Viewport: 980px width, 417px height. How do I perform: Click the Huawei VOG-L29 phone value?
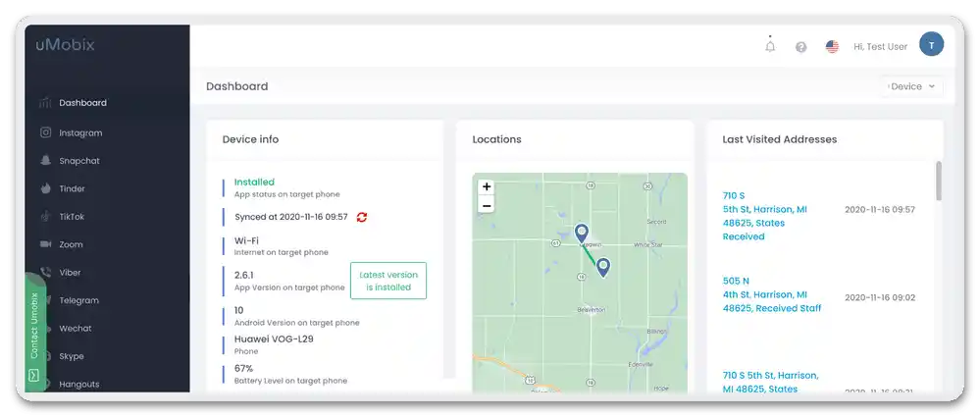pyautogui.click(x=274, y=339)
